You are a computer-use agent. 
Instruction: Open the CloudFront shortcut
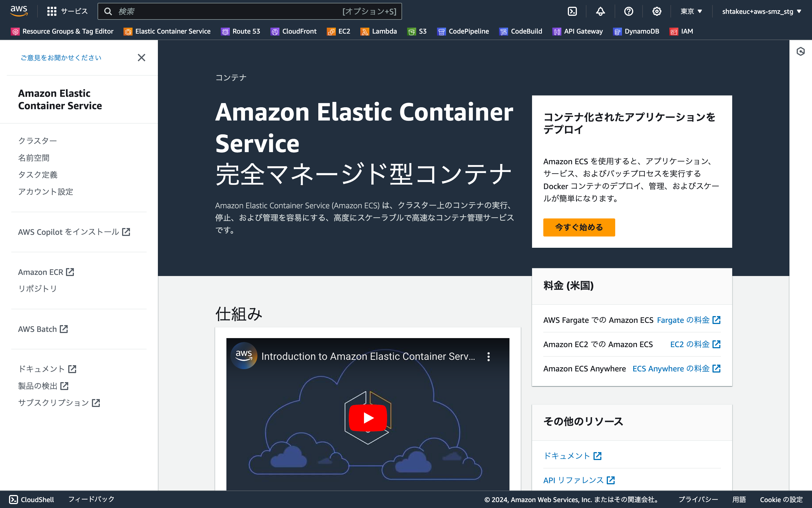[294, 31]
